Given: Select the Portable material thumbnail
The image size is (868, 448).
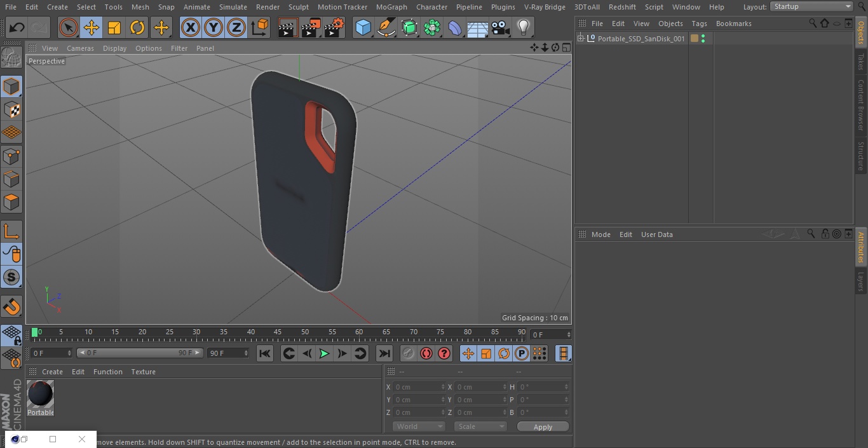Looking at the screenshot, I should tap(41, 395).
